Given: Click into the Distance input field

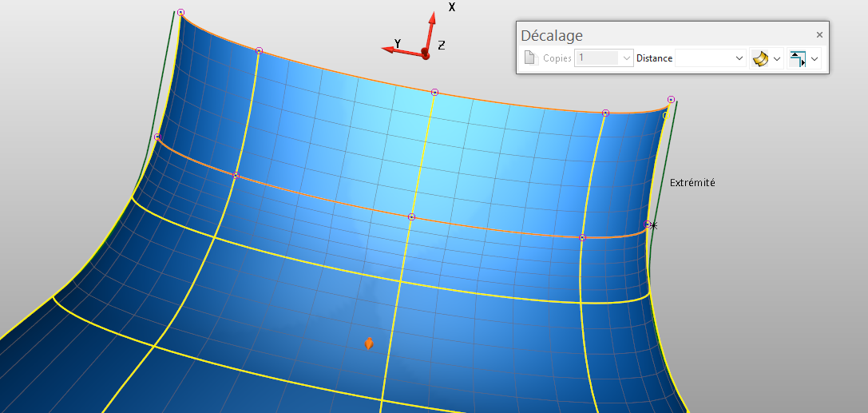Looking at the screenshot, I should click(703, 58).
